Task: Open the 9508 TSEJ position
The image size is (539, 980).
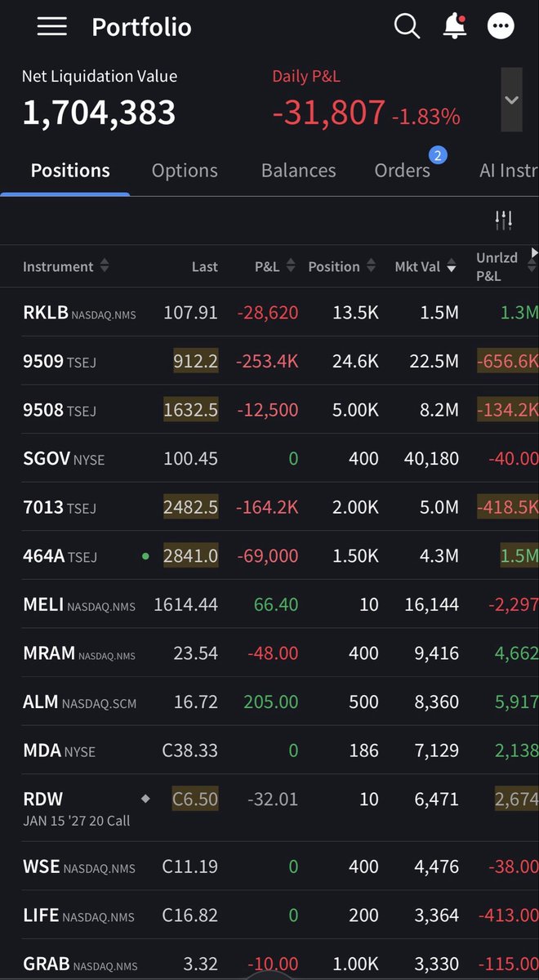Action: (x=269, y=410)
